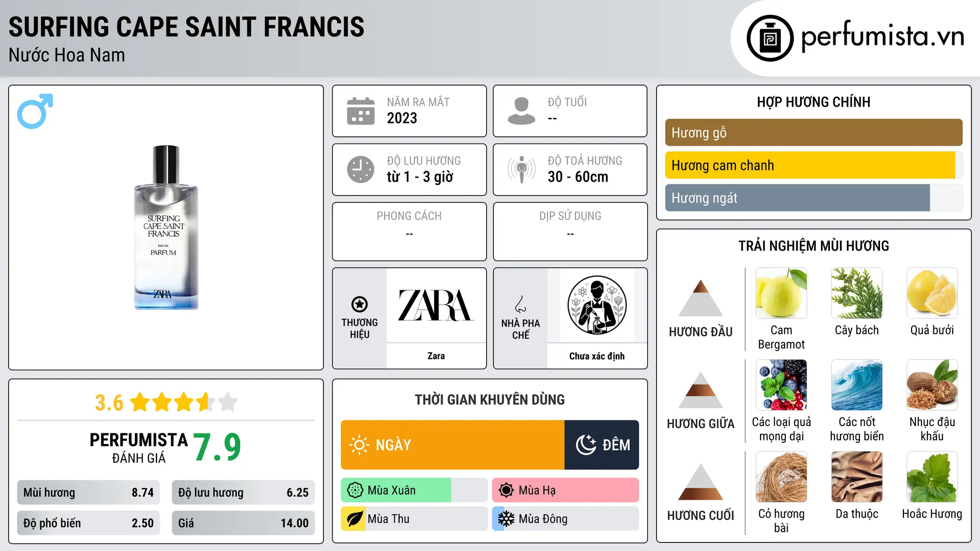Screen dimensions: 980x551
Task: Click the summer sun icon
Action: [x=506, y=490]
